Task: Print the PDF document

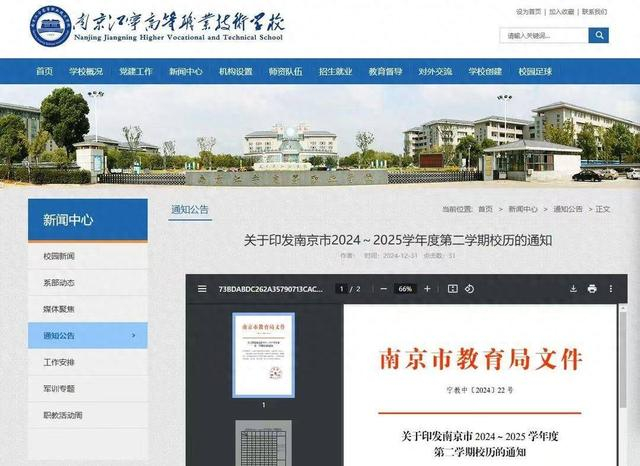Action: click(x=592, y=289)
